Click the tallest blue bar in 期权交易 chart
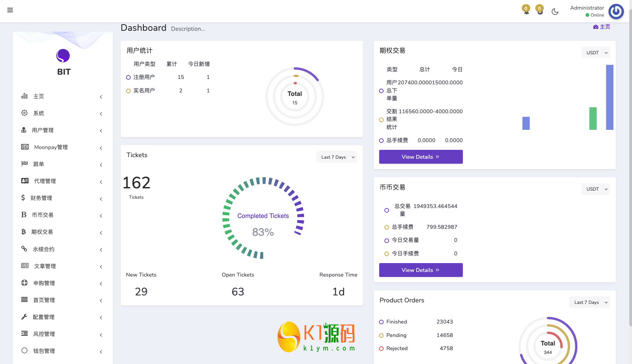 click(x=609, y=97)
